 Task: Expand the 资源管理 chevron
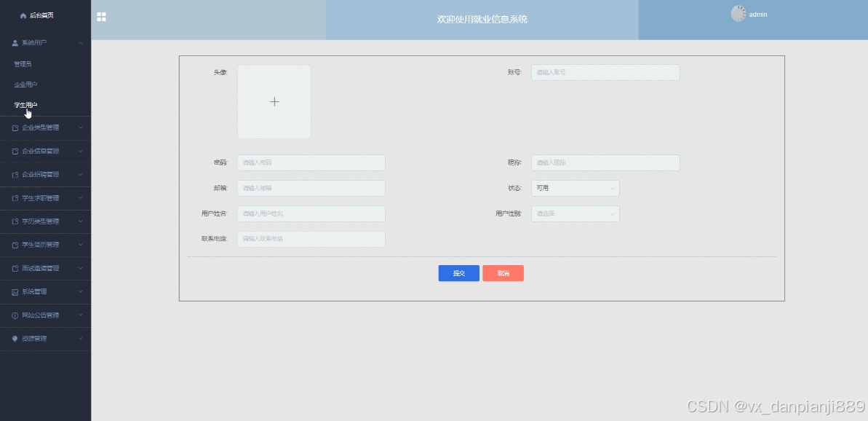pyautogui.click(x=81, y=339)
